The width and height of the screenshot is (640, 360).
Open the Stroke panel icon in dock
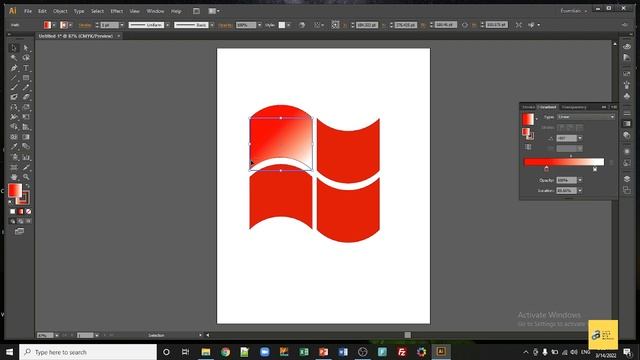point(627,113)
